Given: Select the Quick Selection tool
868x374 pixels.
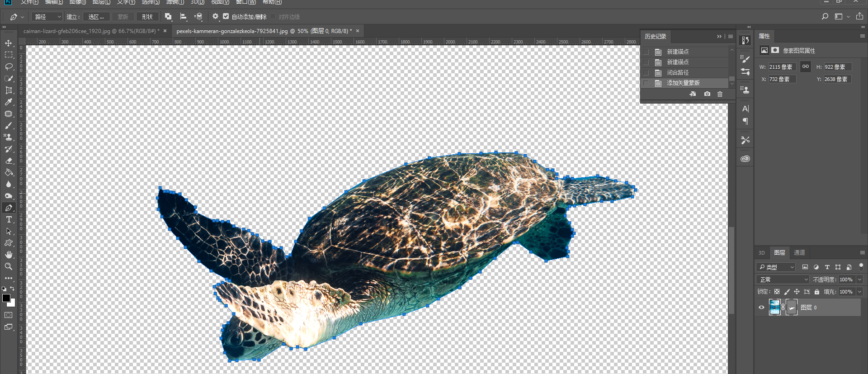Looking at the screenshot, I should tap(9, 78).
